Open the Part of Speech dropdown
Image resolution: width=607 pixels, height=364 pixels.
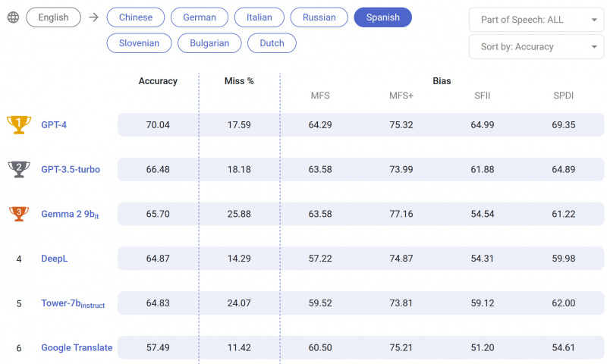(536, 20)
